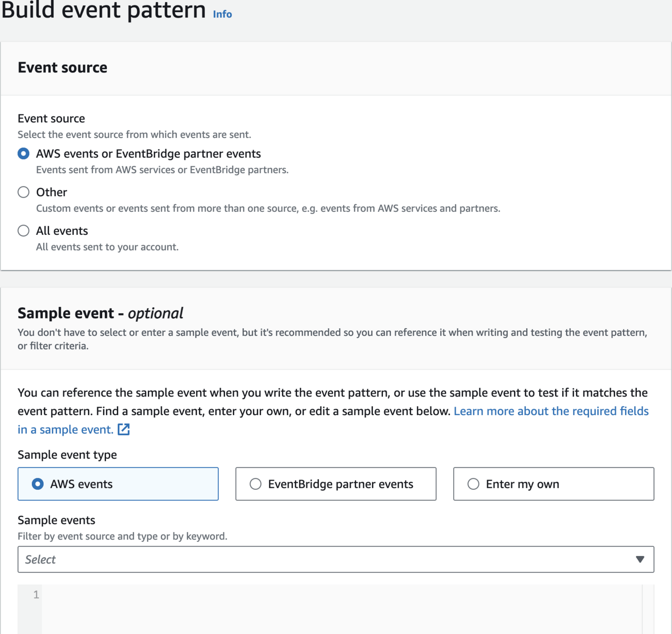The width and height of the screenshot is (672, 634).
Task: Choose the All events radio option
Action: (x=23, y=231)
